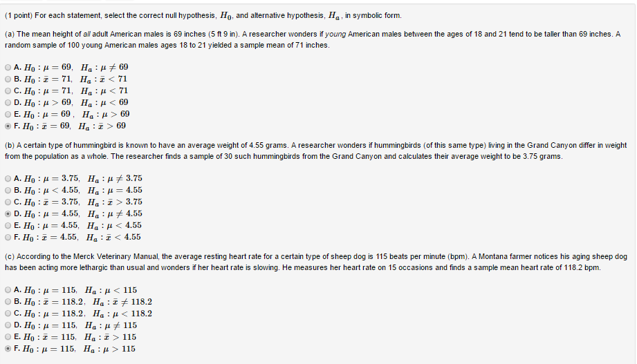Select option F in question (a)
Viewport: 637px width, 364px height.
point(8,126)
